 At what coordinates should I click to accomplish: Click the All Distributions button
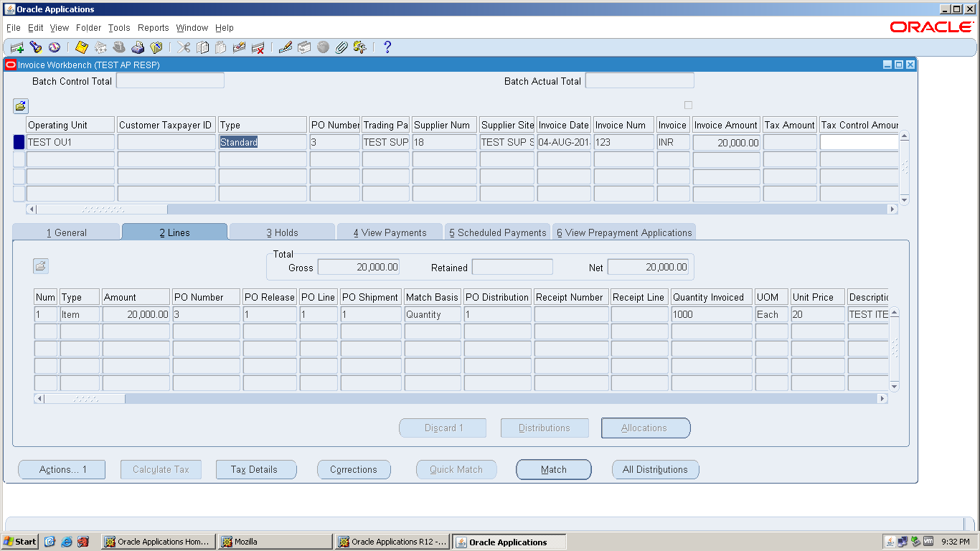click(x=656, y=470)
